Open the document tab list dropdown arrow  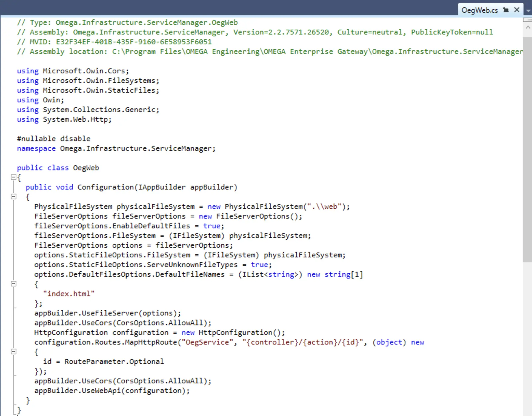528,11
